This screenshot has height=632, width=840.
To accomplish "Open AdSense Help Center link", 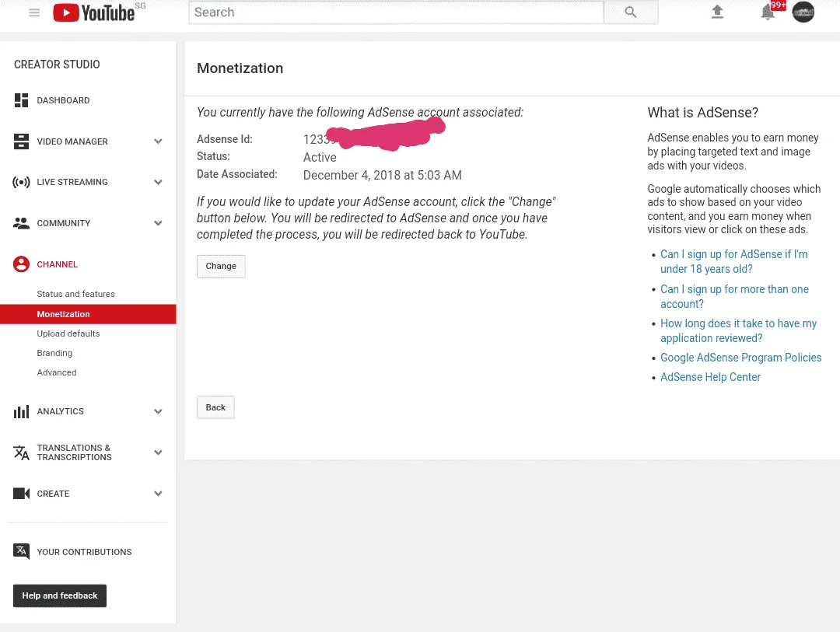I will click(x=710, y=377).
